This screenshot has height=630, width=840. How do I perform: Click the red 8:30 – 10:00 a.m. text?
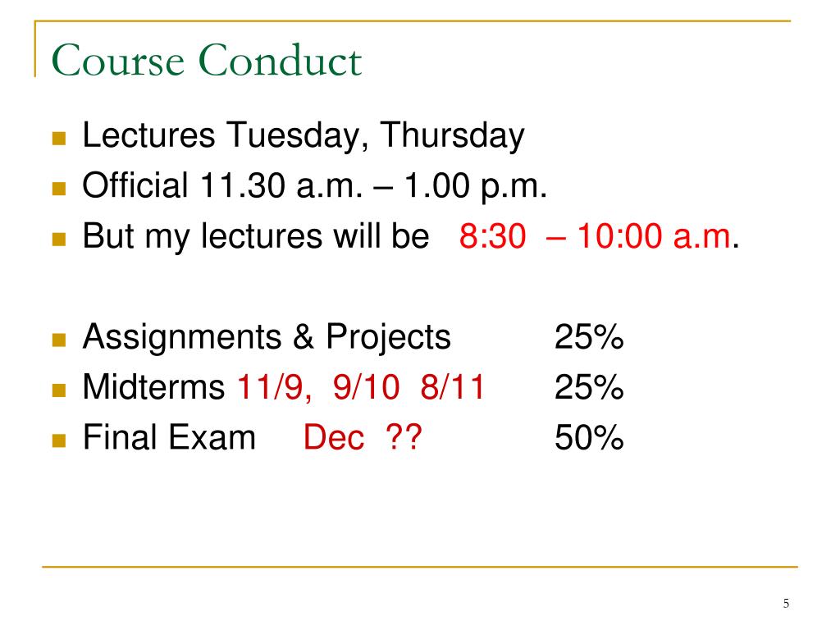click(596, 236)
